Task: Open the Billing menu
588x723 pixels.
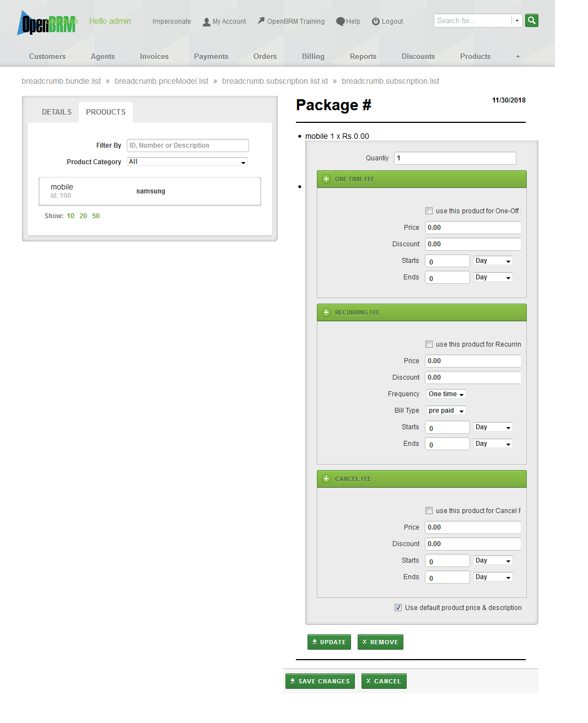Action: point(313,56)
